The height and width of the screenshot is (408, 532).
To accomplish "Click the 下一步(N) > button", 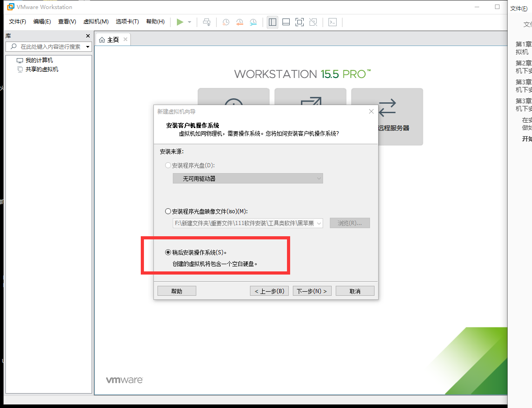I will [x=312, y=291].
